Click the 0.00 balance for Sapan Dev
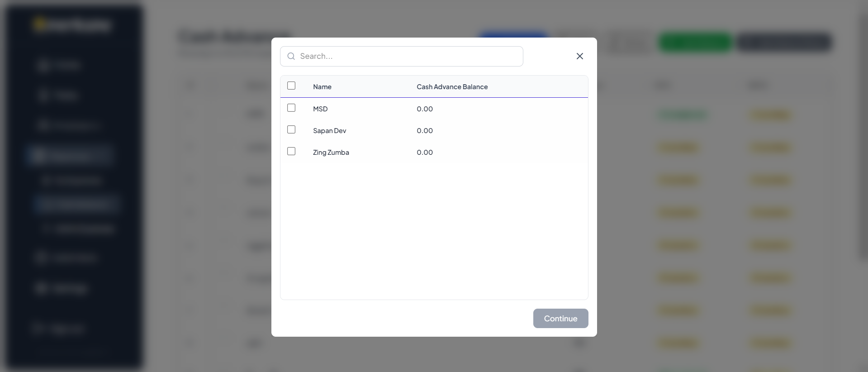The height and width of the screenshot is (372, 868). pyautogui.click(x=425, y=131)
